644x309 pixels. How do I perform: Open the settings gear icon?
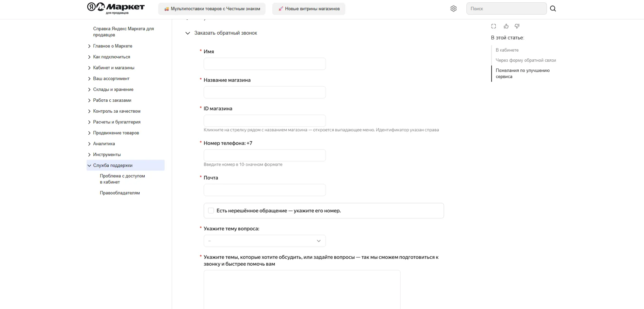(x=453, y=9)
